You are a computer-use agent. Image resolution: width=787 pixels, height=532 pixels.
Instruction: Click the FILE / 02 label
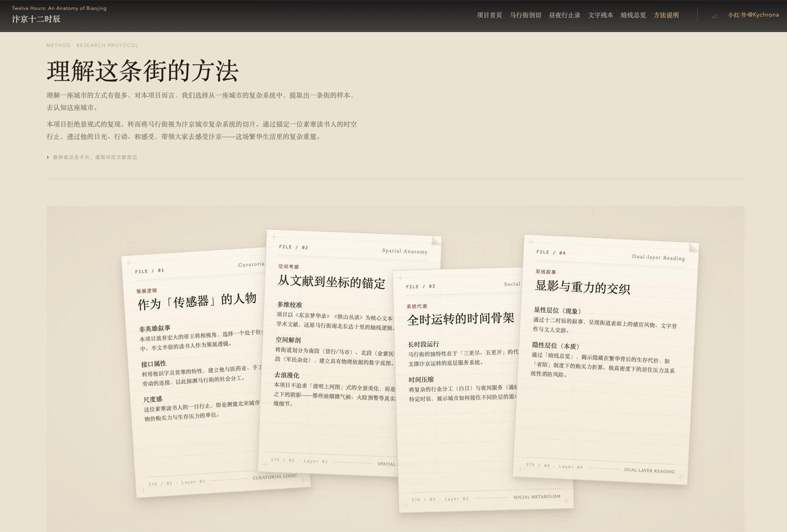pos(294,247)
